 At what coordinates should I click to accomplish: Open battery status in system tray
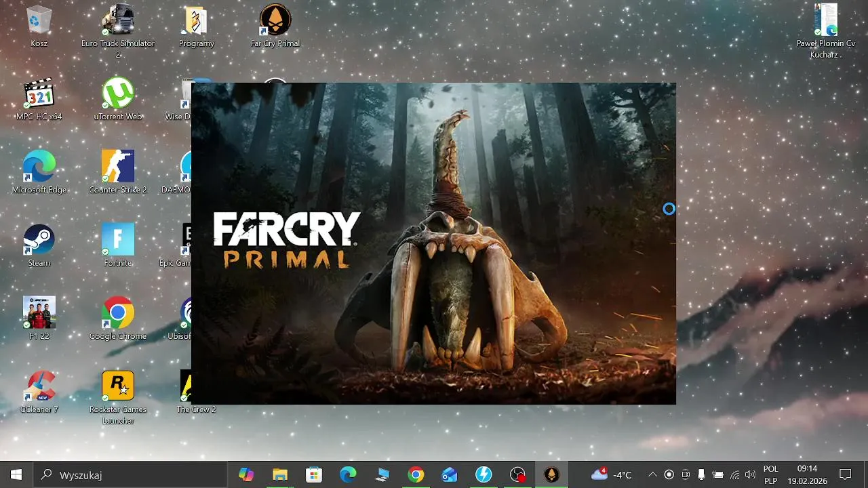717,474
